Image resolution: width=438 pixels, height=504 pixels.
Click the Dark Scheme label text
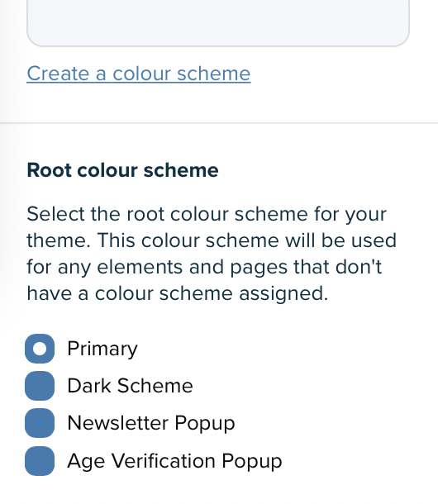130,386
